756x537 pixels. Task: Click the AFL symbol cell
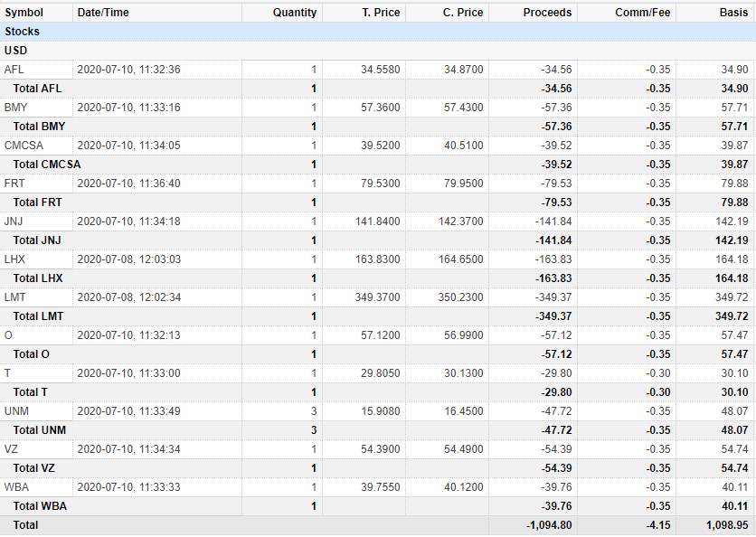(x=14, y=70)
